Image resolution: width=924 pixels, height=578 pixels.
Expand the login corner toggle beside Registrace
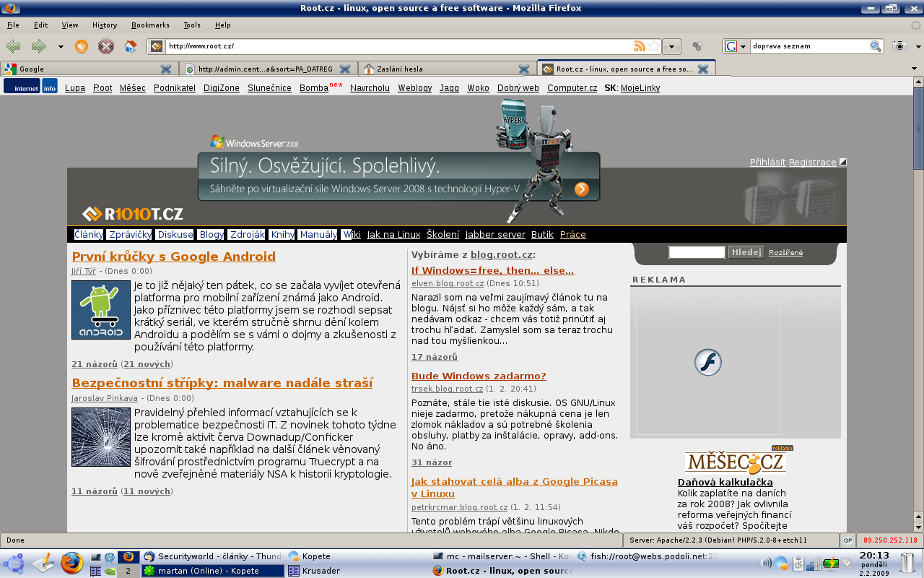[842, 162]
